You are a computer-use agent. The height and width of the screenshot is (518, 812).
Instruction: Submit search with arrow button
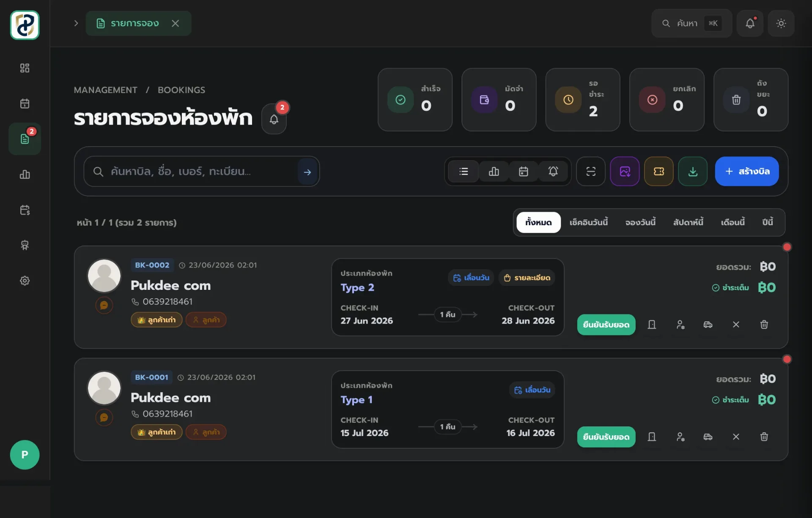pyautogui.click(x=307, y=172)
